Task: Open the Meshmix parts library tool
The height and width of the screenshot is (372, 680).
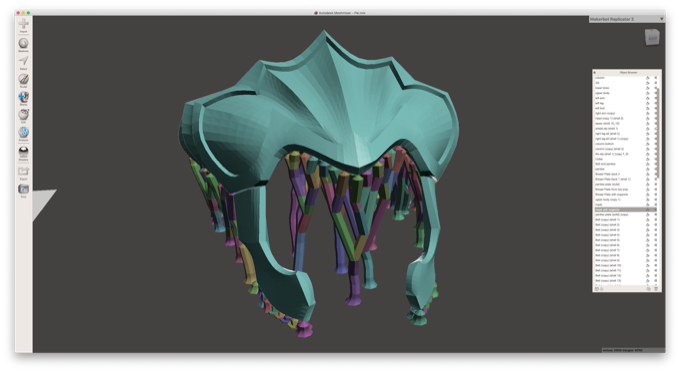Action: point(23,44)
